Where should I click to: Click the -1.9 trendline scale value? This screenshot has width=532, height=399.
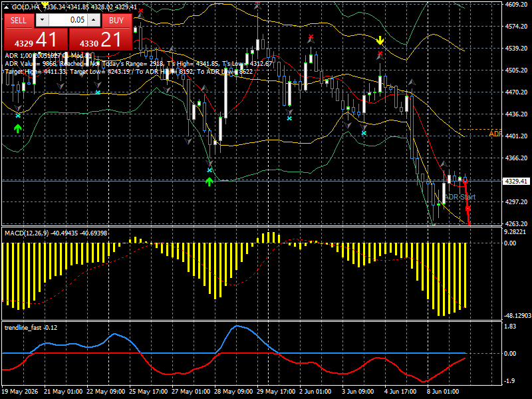pos(510,380)
